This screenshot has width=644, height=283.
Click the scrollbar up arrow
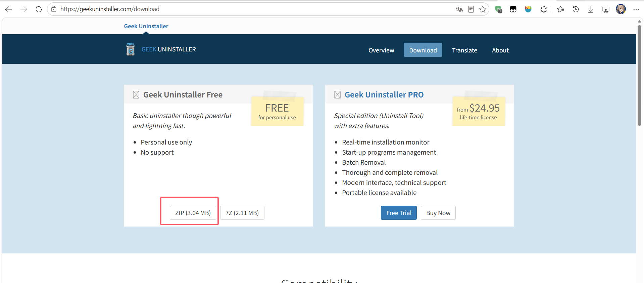click(x=639, y=21)
